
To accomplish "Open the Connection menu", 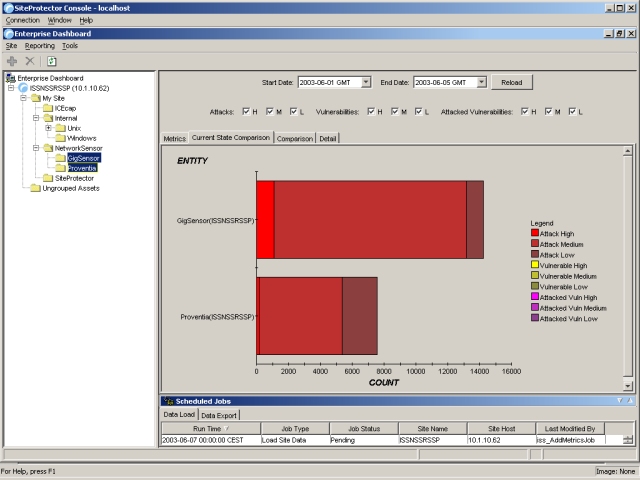I will 23,20.
